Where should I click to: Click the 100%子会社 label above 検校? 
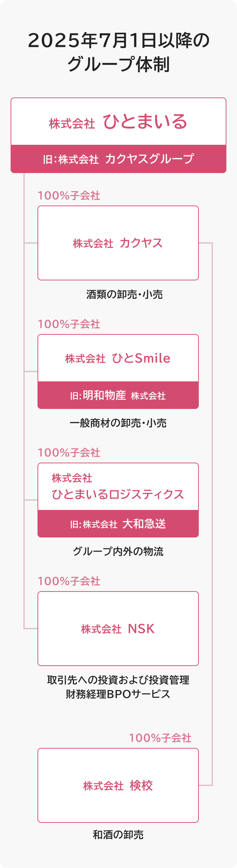[160, 738]
